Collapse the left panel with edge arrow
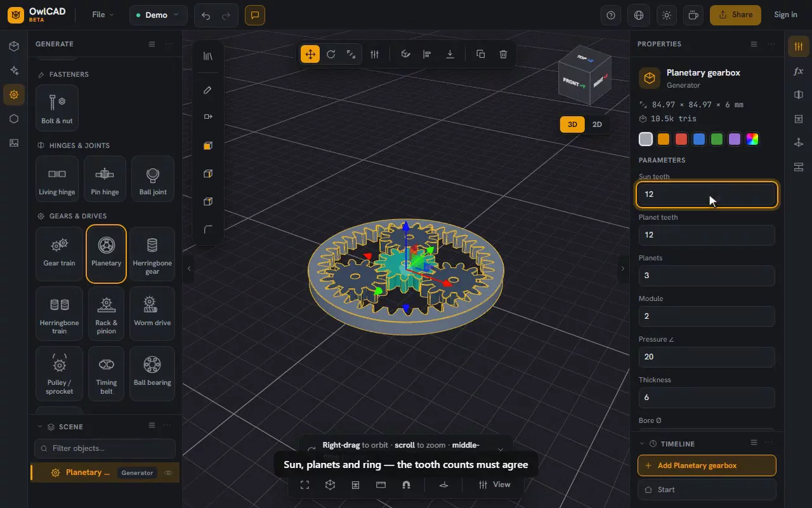812x508 pixels. point(188,269)
